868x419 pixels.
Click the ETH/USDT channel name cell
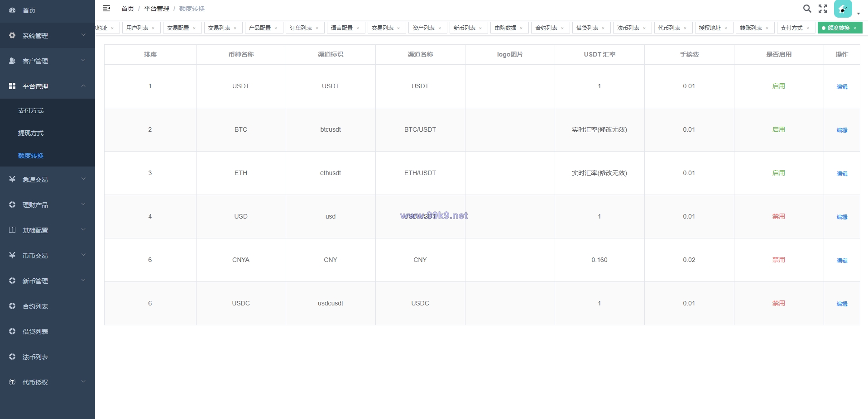point(420,173)
